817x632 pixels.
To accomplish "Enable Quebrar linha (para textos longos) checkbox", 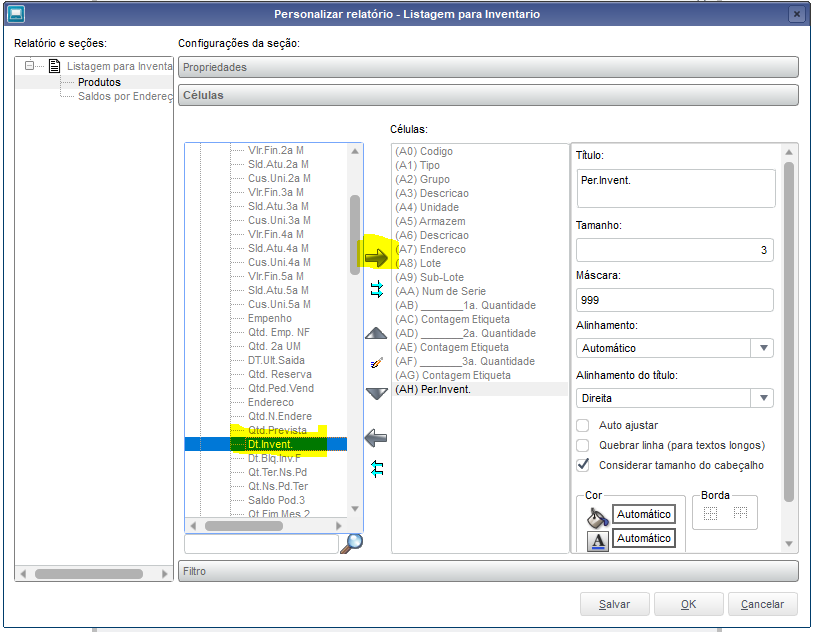I will click(x=583, y=445).
